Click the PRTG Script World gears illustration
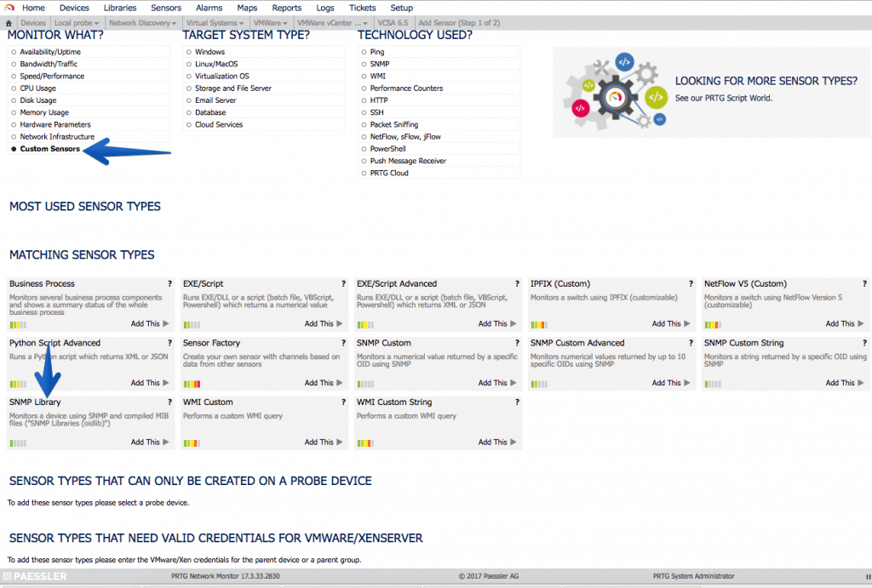Screen dimensions: 872x588 pyautogui.click(x=614, y=92)
